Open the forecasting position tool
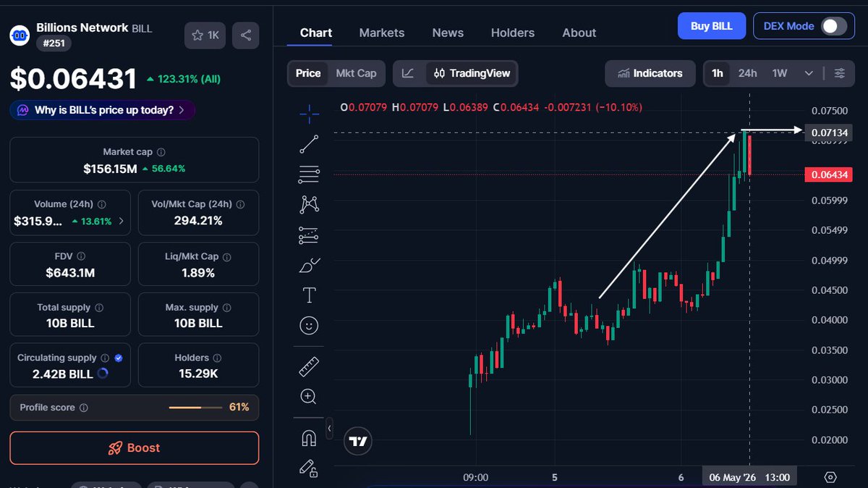868x488 pixels. [x=309, y=235]
